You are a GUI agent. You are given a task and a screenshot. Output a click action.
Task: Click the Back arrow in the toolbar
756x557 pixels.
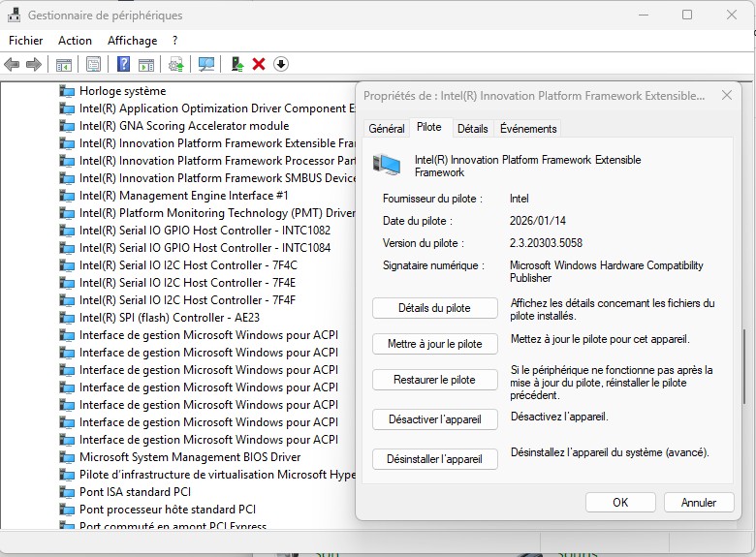pyautogui.click(x=12, y=64)
